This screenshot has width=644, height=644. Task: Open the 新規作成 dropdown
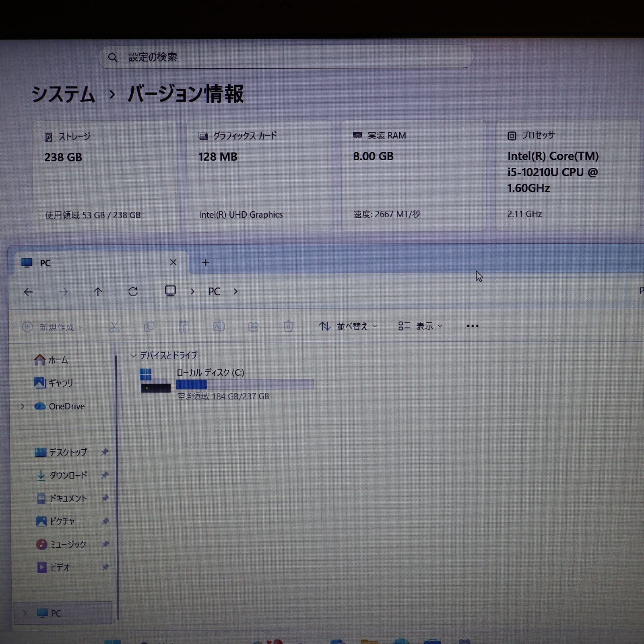pos(52,327)
